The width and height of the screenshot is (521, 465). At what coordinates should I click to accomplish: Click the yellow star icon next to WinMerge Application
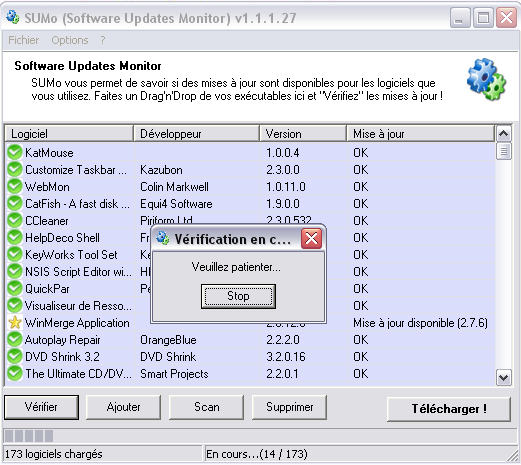click(15, 322)
